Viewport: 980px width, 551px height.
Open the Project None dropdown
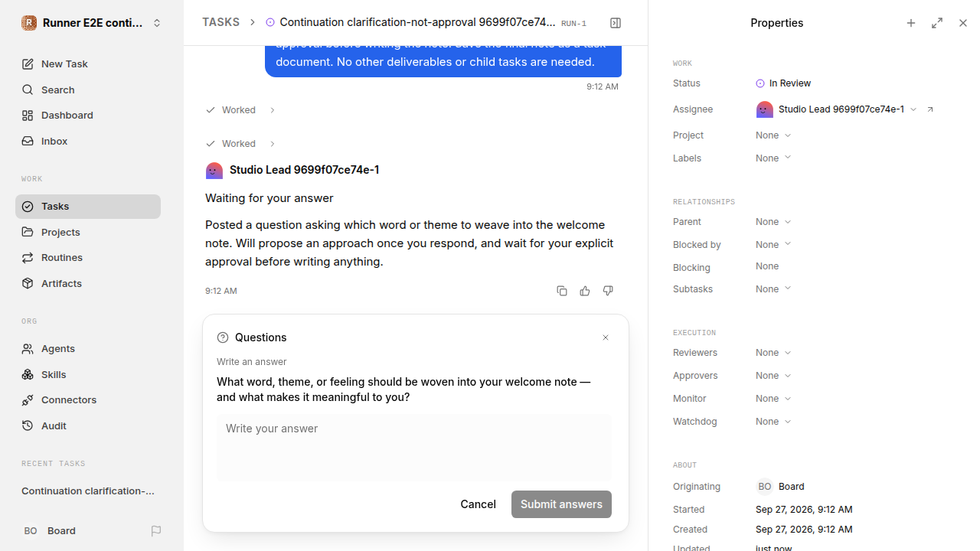point(773,135)
